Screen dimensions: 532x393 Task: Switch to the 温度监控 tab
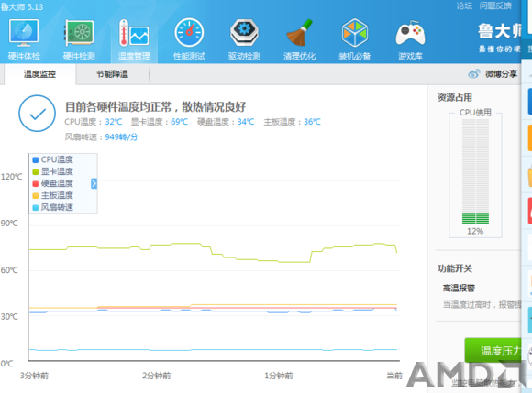point(39,74)
